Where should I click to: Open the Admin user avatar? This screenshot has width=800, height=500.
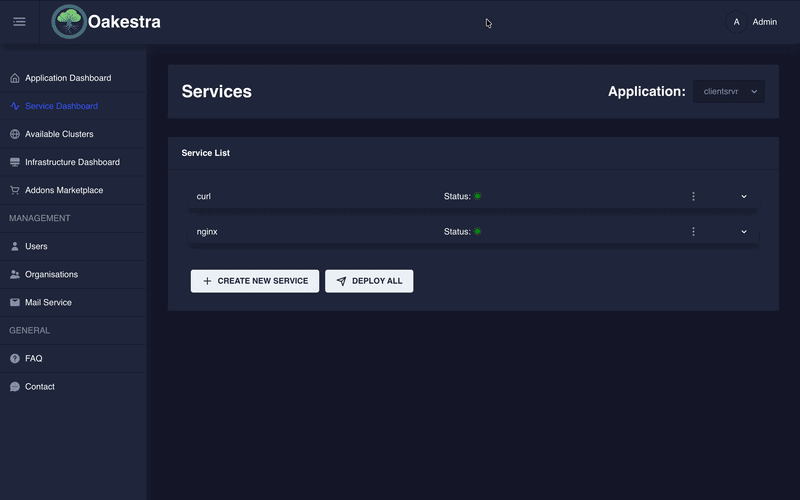click(737, 22)
